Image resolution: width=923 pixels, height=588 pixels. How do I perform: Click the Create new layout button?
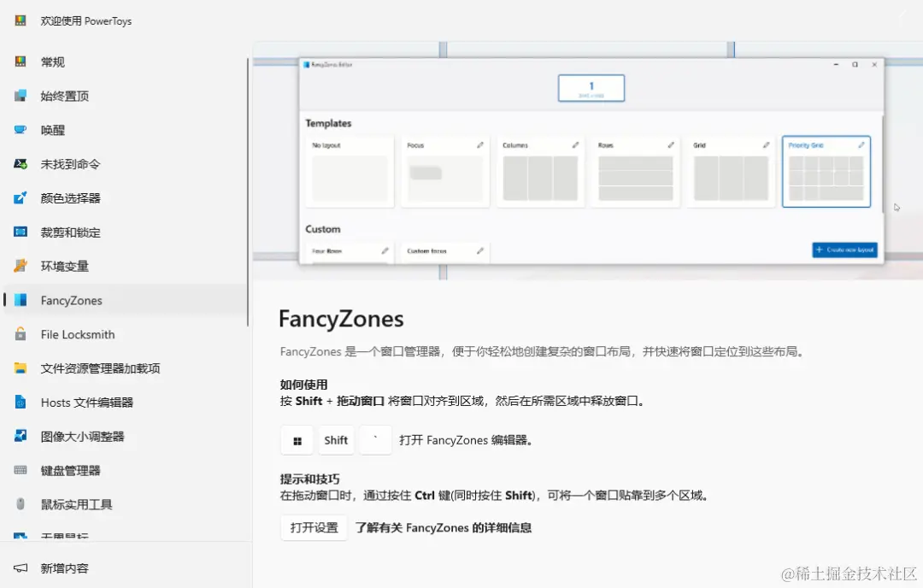coord(844,250)
